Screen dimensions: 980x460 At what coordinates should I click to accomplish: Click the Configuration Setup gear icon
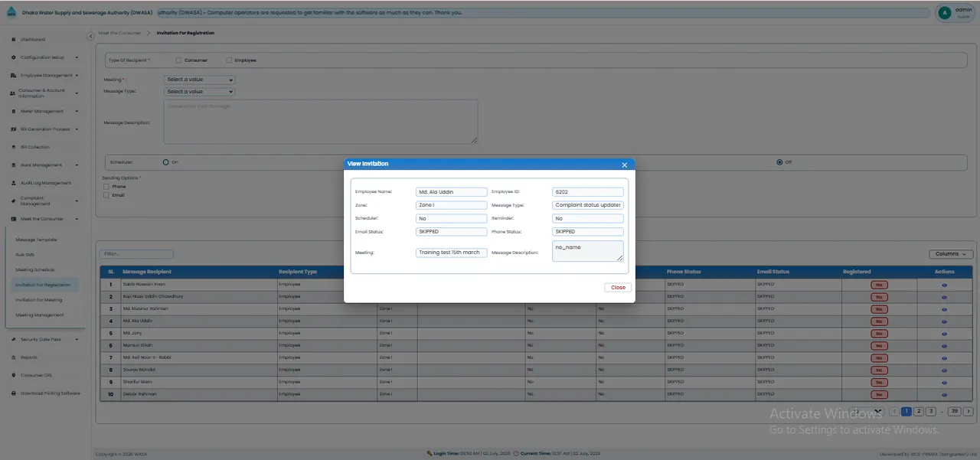[14, 57]
